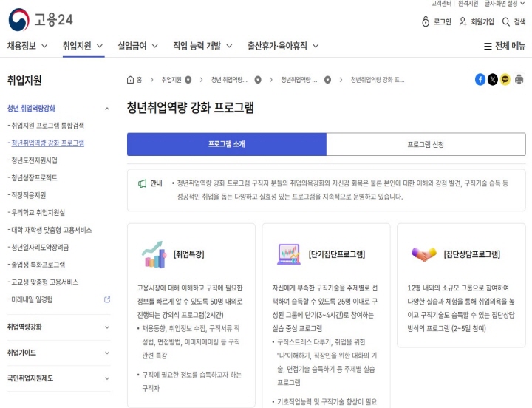Click the 취업지원 sidebar title
The height and width of the screenshot is (408, 532).
24,81
